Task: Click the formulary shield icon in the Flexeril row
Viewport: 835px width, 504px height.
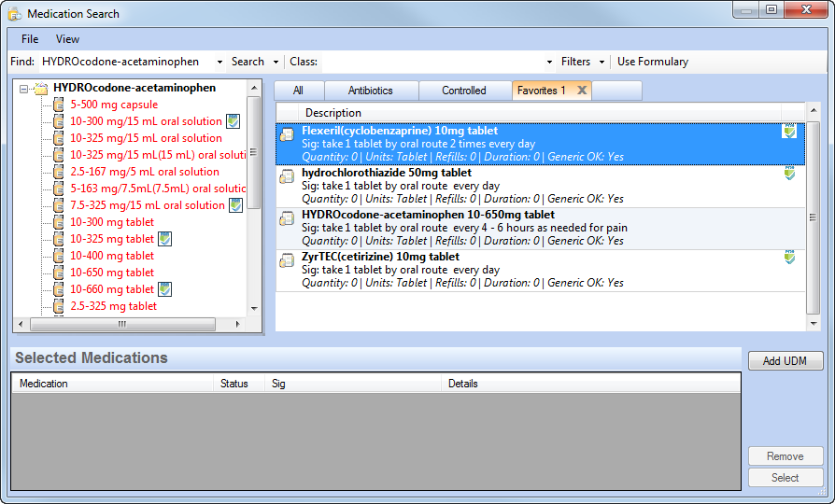Action: [789, 131]
